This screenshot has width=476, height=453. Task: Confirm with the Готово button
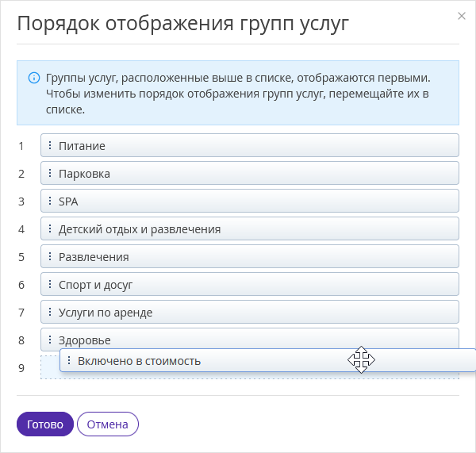click(45, 424)
